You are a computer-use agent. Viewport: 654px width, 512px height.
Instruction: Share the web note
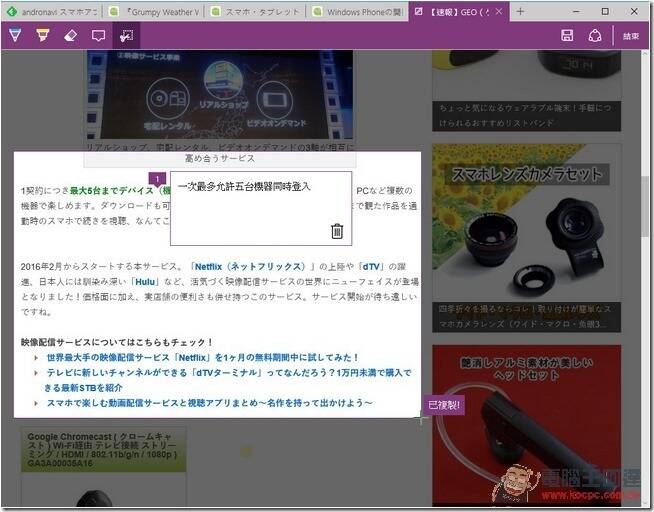click(595, 35)
